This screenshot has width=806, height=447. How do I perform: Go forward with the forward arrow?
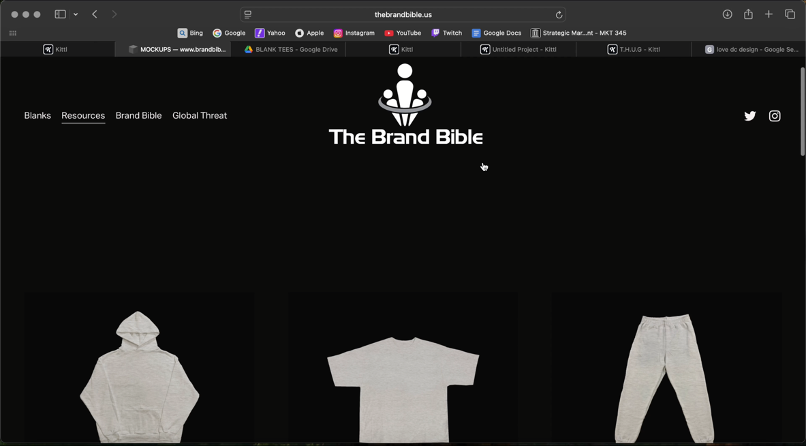click(114, 14)
